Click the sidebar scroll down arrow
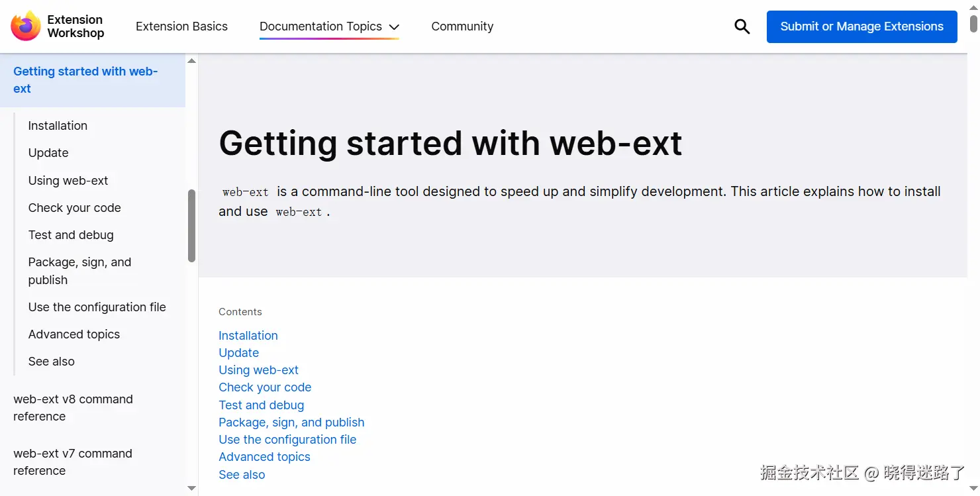 click(192, 489)
